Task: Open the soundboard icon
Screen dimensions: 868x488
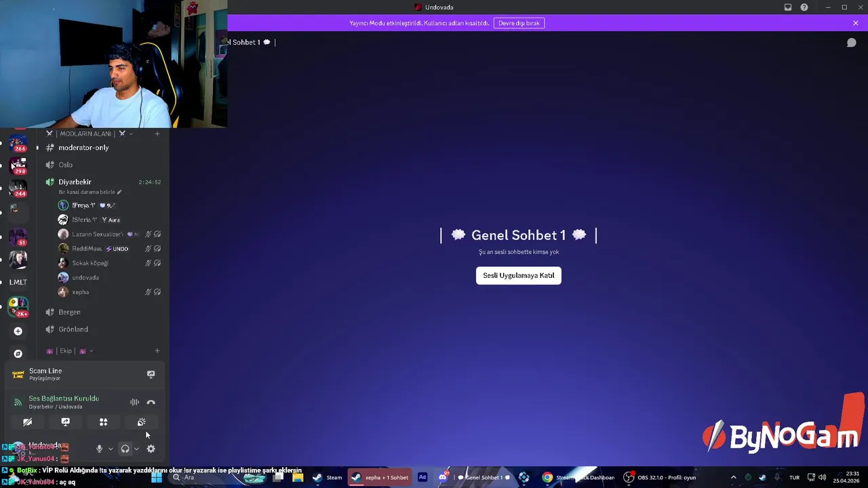Action: 142,422
